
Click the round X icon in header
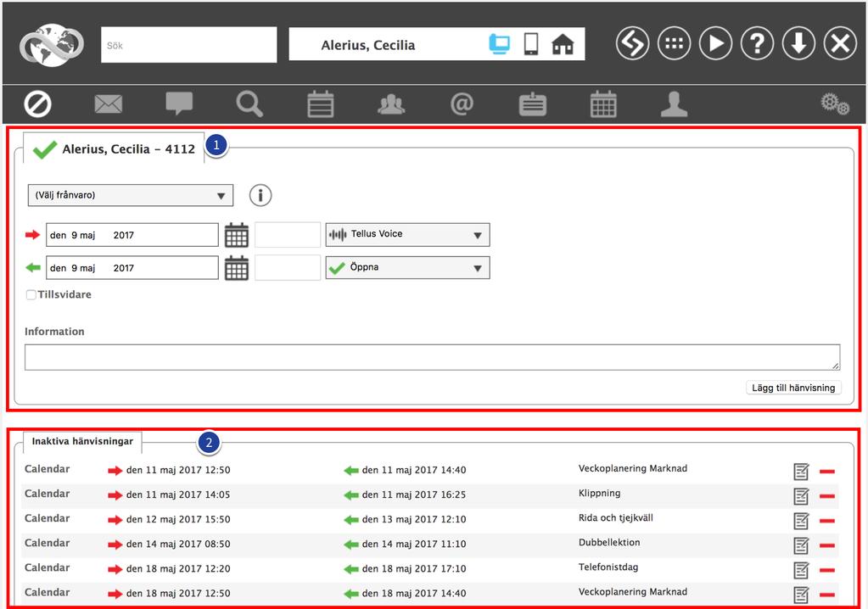click(x=840, y=43)
